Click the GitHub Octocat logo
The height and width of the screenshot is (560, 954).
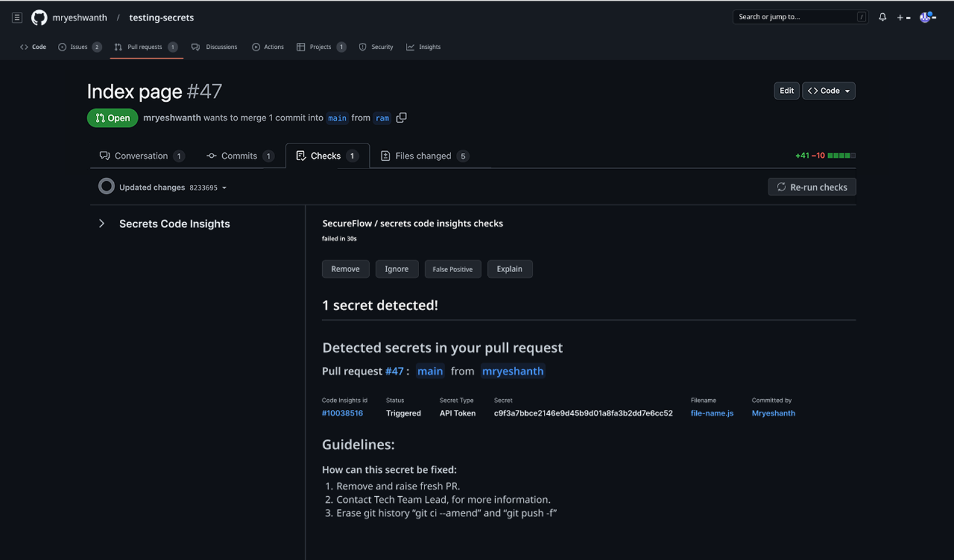(x=39, y=17)
